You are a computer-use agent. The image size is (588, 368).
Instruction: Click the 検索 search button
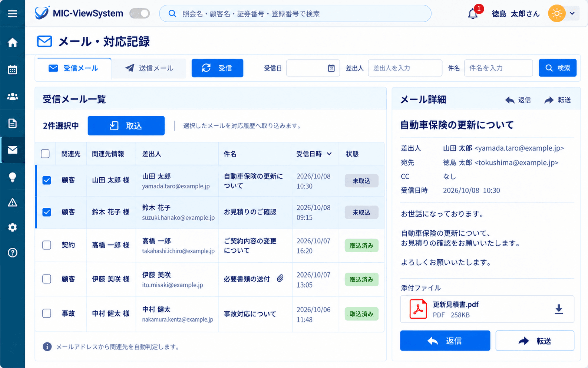click(558, 68)
